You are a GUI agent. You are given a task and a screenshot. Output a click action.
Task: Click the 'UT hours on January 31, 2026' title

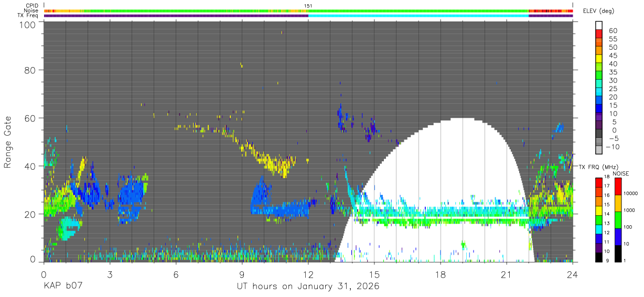pyautogui.click(x=308, y=287)
